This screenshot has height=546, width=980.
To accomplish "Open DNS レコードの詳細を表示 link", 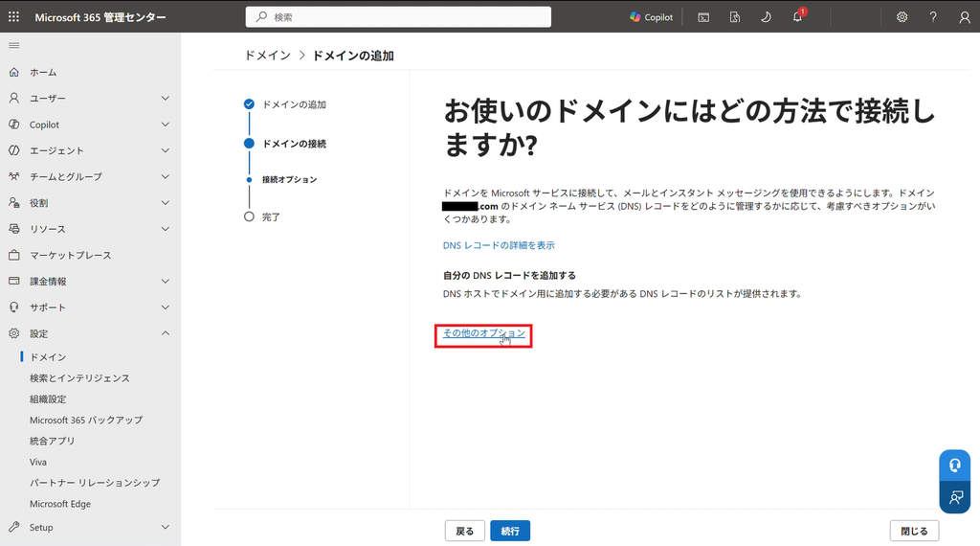I will pyautogui.click(x=499, y=245).
